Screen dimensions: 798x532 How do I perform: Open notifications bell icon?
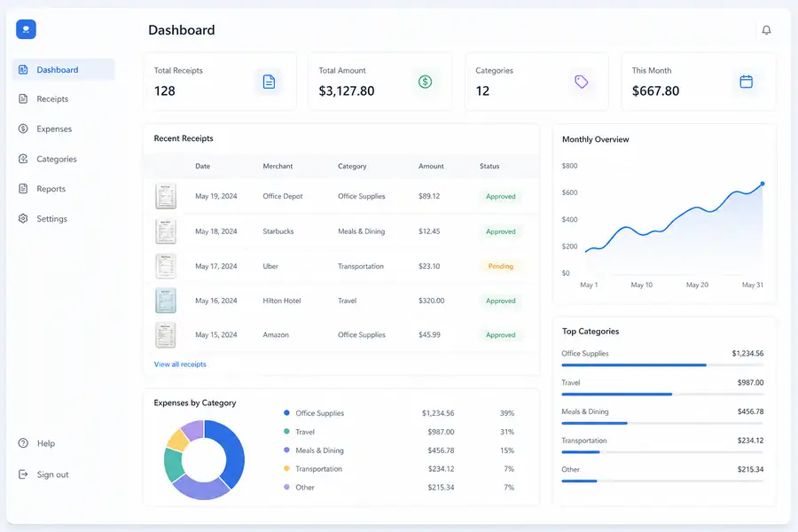pos(766,30)
